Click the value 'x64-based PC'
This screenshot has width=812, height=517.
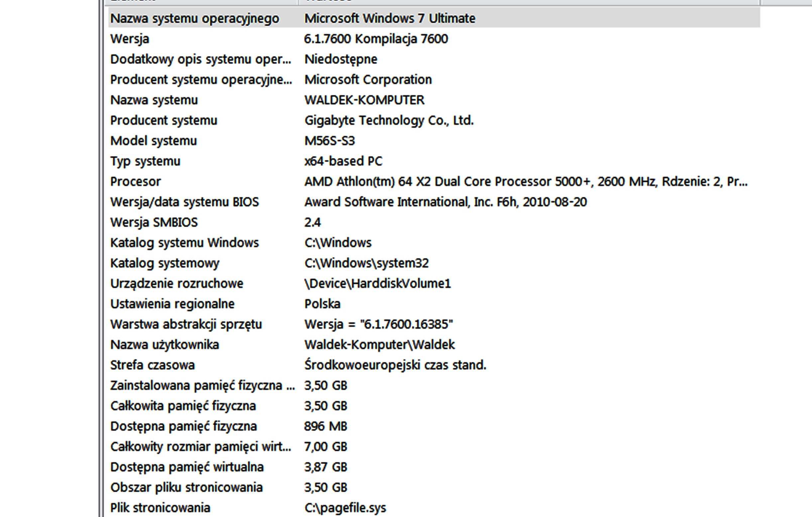click(x=343, y=161)
